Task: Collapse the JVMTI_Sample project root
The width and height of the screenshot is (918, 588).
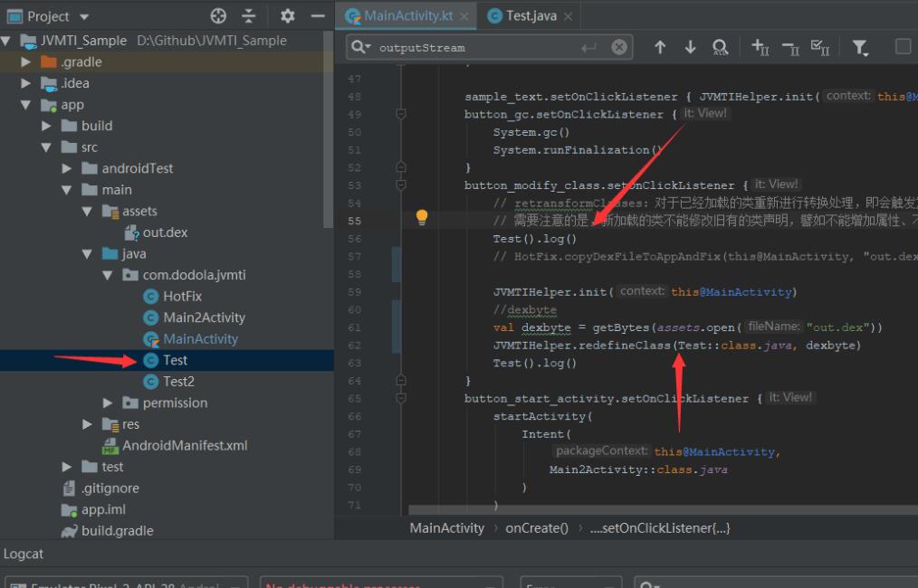Action: 5,41
